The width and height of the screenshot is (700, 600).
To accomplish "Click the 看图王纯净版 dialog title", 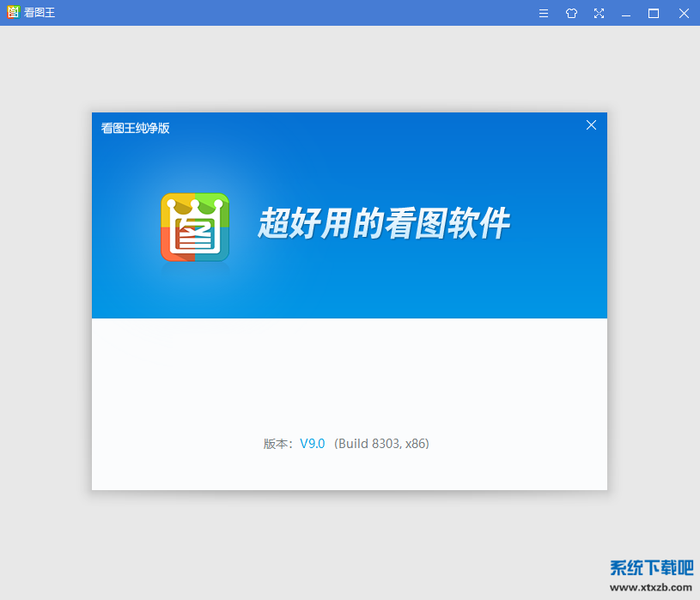I will pos(136,128).
